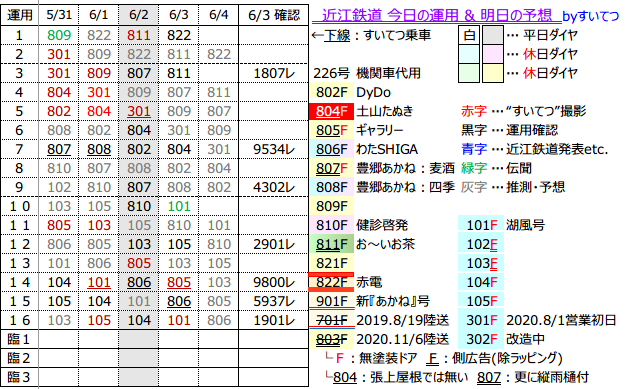Click the 822F 赤電 legend entry
Screen dimensions: 625x389
pyautogui.click(x=347, y=283)
